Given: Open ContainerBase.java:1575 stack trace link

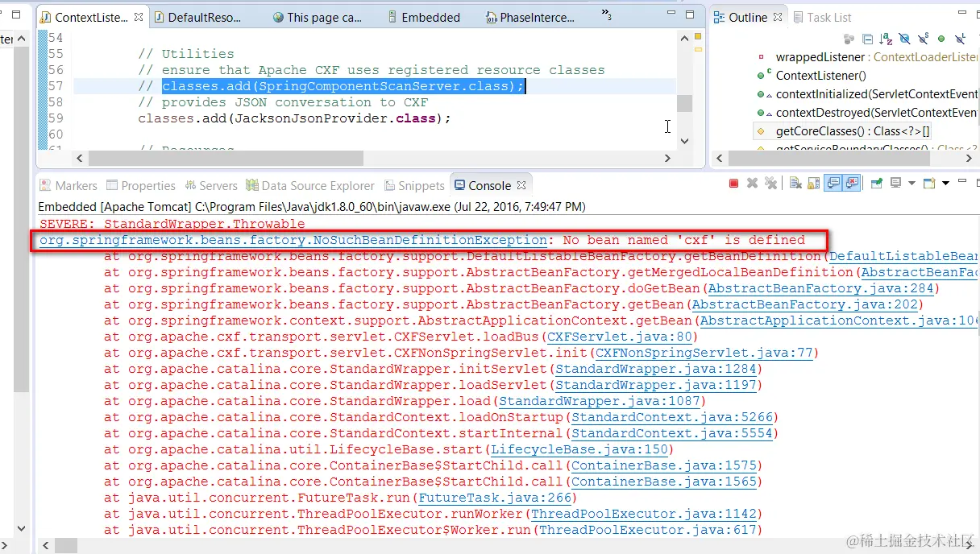Looking at the screenshot, I should click(x=664, y=465).
